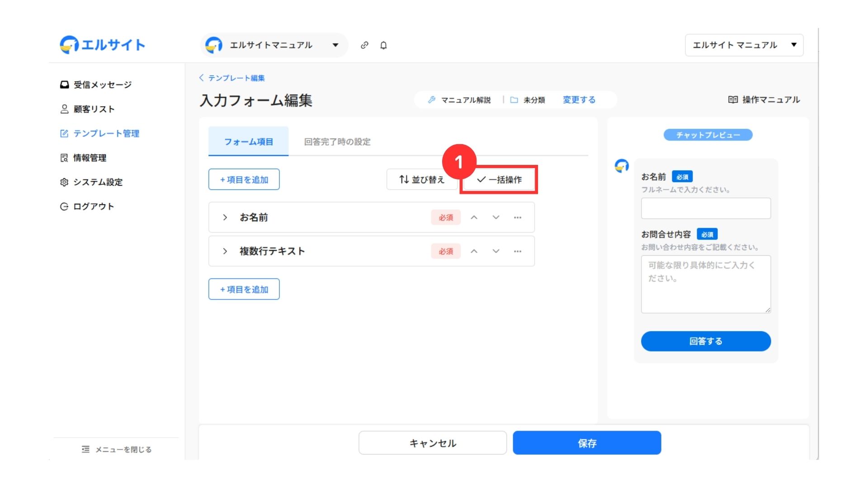The image size is (868, 488).
Task: Open more options for 複数行テキスト item
Action: (x=518, y=251)
